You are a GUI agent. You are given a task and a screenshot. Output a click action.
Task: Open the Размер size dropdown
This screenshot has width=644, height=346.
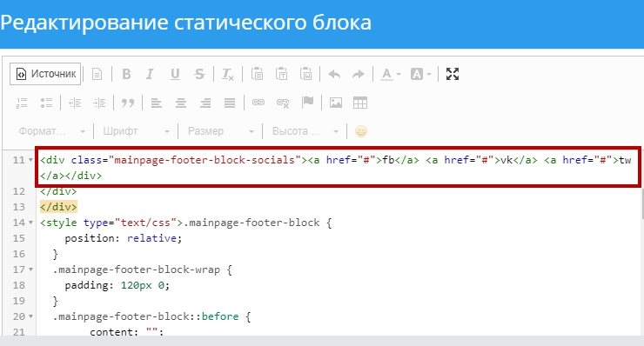(220, 131)
